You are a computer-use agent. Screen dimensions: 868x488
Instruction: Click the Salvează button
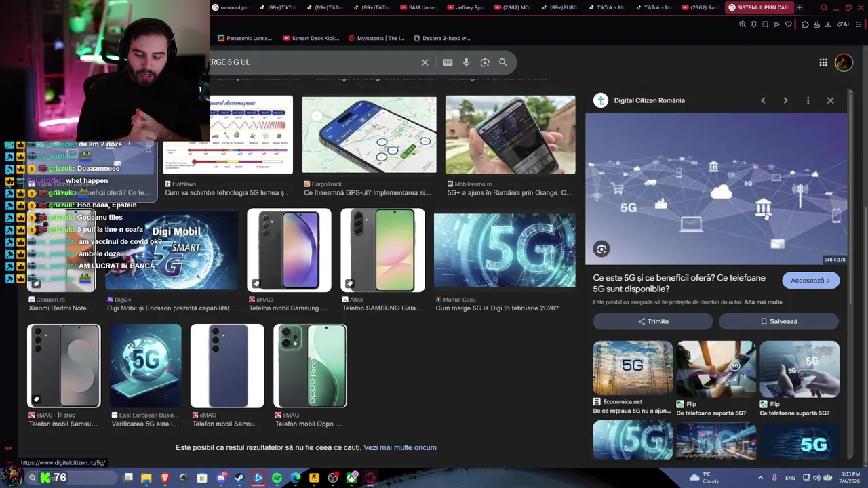[778, 321]
